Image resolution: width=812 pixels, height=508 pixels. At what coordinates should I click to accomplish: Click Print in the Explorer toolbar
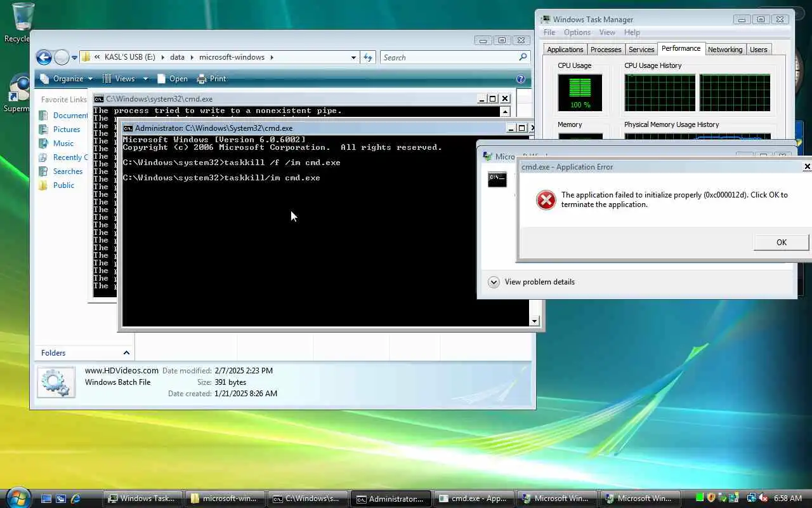tap(211, 79)
